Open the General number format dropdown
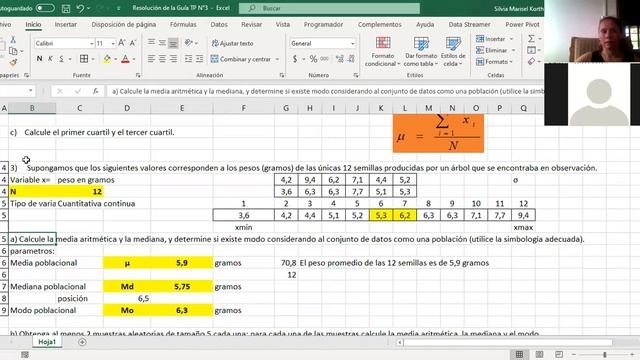This screenshot has height=360, width=640. 353,43
